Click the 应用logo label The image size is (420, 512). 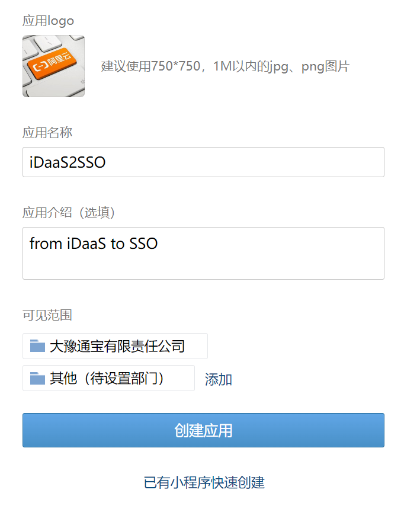[x=49, y=21]
